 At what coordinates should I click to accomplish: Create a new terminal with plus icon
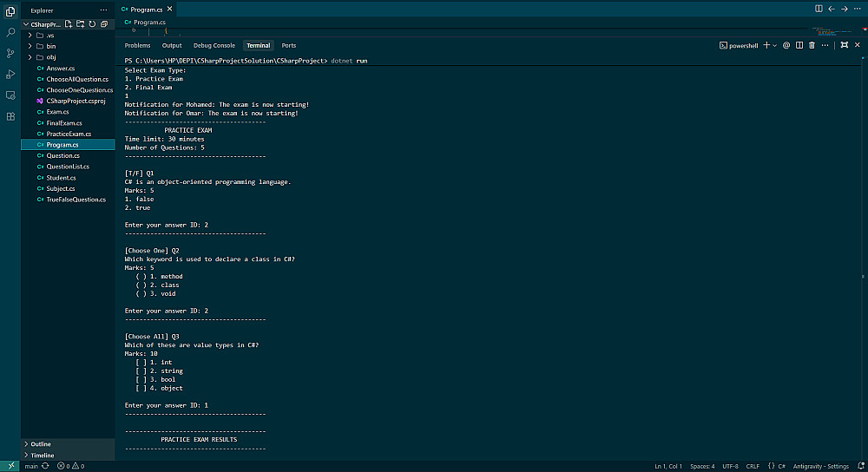pos(766,45)
